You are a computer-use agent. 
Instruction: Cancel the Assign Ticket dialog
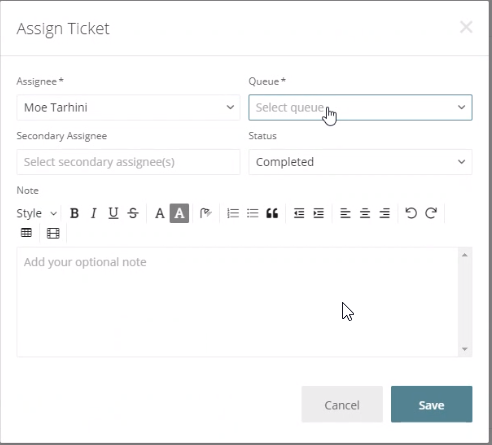tap(342, 404)
